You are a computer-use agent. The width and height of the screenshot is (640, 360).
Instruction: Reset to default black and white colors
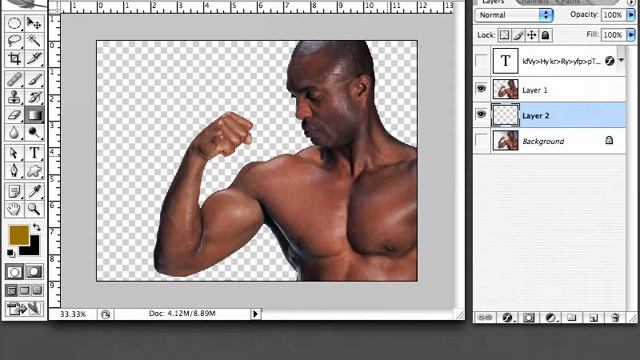click(x=11, y=253)
